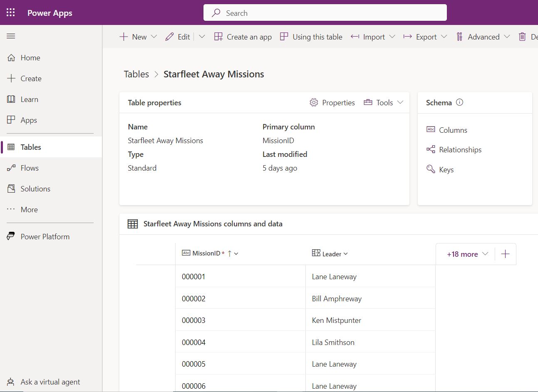Click the Properties gear icon

point(314,102)
